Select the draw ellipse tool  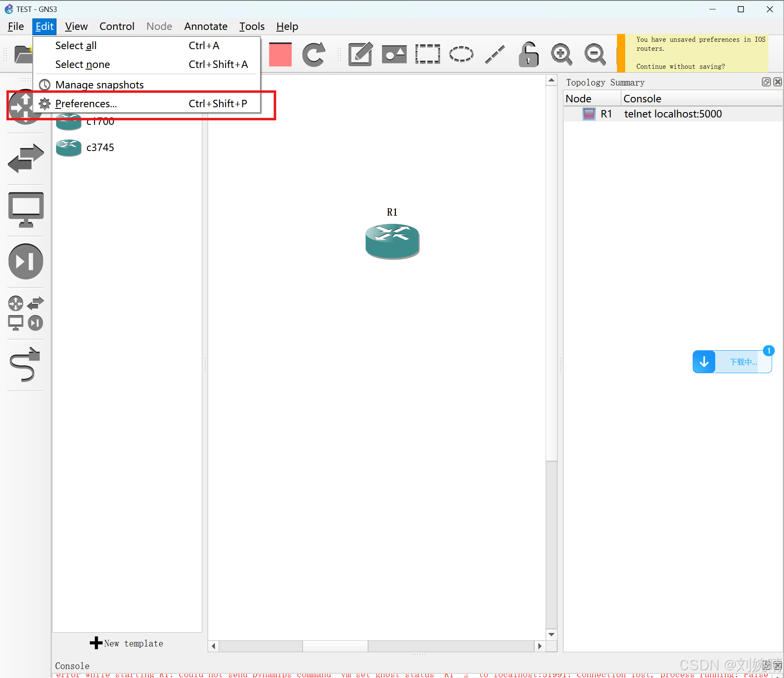(x=461, y=54)
